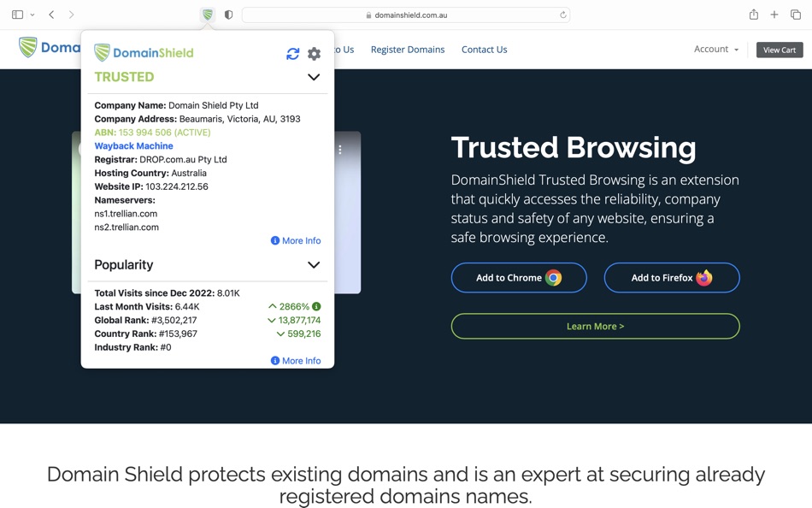Open the Share menu icon
The height and width of the screenshot is (508, 812).
tap(754, 15)
